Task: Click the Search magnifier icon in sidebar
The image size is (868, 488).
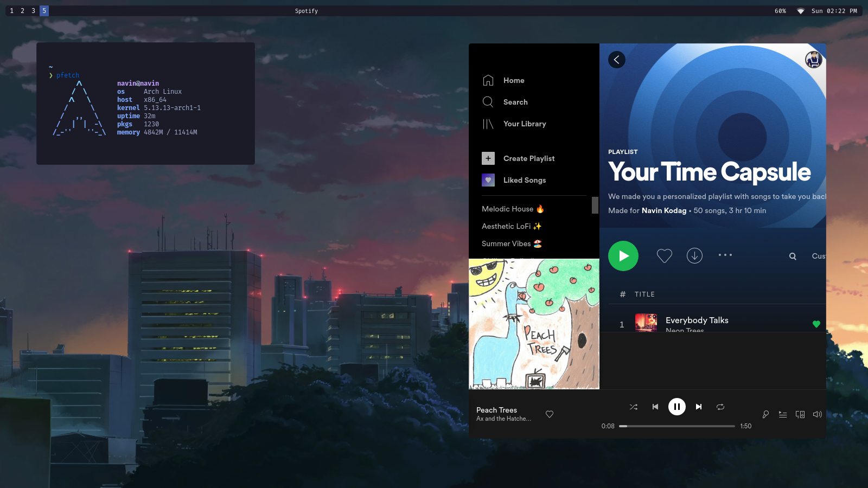Action: coord(488,102)
